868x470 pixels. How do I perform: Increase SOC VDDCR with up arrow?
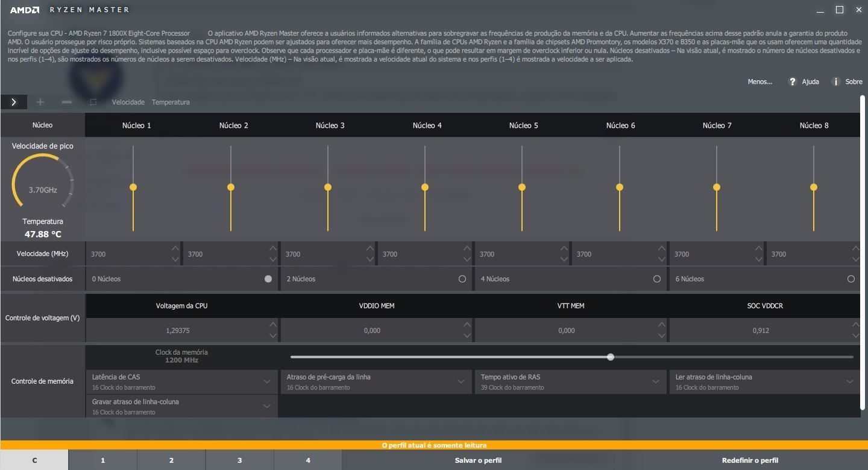tap(855, 325)
